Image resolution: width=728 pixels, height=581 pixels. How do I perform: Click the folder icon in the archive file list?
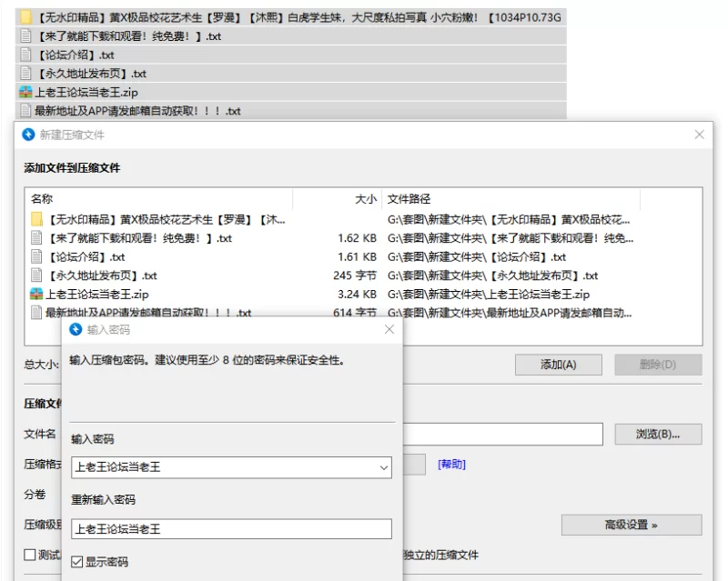coord(36,219)
